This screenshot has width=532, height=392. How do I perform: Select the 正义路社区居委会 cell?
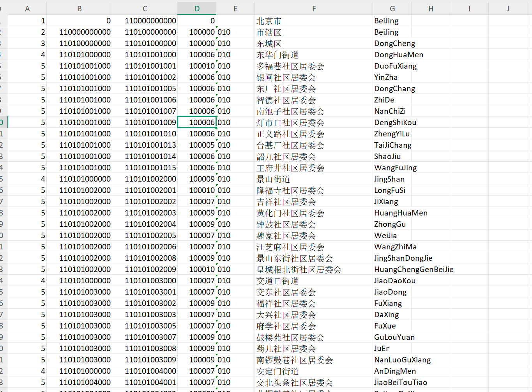coord(314,134)
